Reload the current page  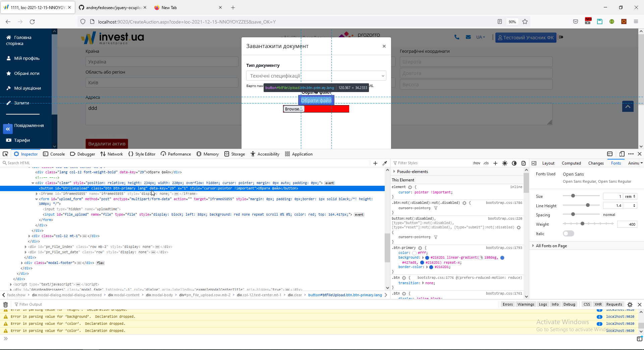point(32,22)
